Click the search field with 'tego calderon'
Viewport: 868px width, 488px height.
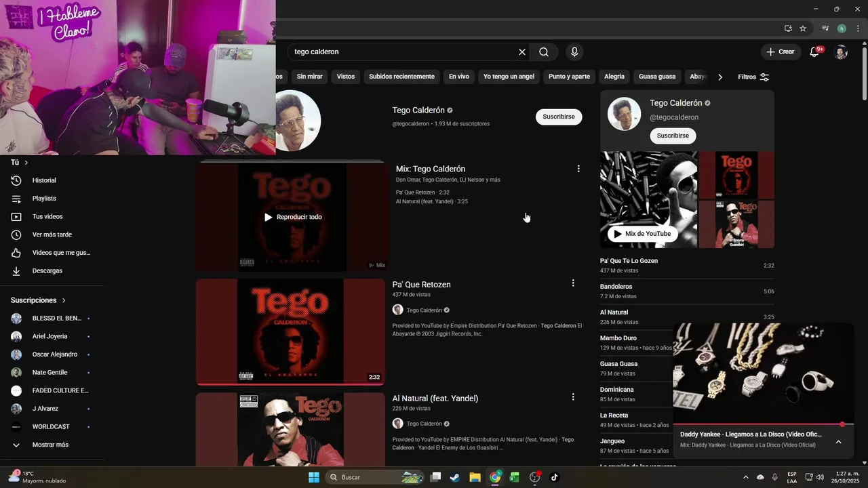click(x=403, y=52)
